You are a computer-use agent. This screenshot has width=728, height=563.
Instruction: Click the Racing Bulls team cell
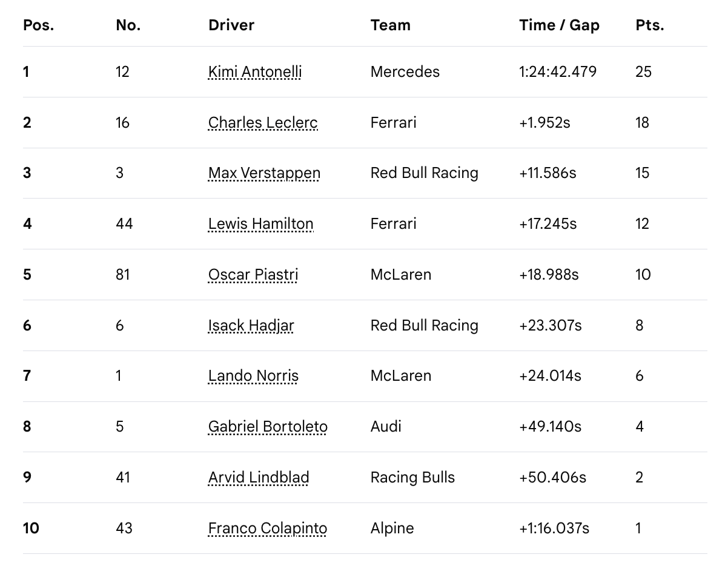(x=412, y=478)
